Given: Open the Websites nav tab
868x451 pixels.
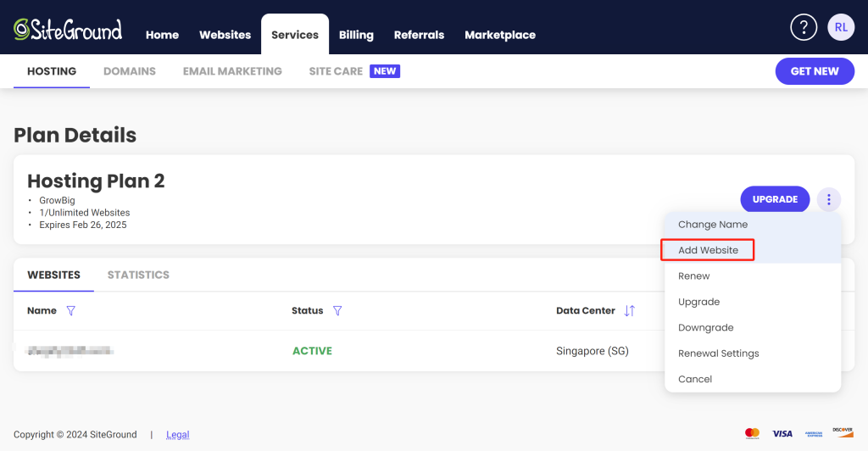Looking at the screenshot, I should coord(225,35).
